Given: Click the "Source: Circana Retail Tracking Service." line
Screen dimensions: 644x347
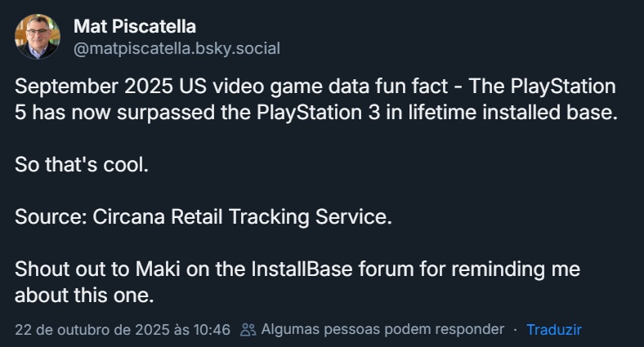Looking at the screenshot, I should 204,217.
